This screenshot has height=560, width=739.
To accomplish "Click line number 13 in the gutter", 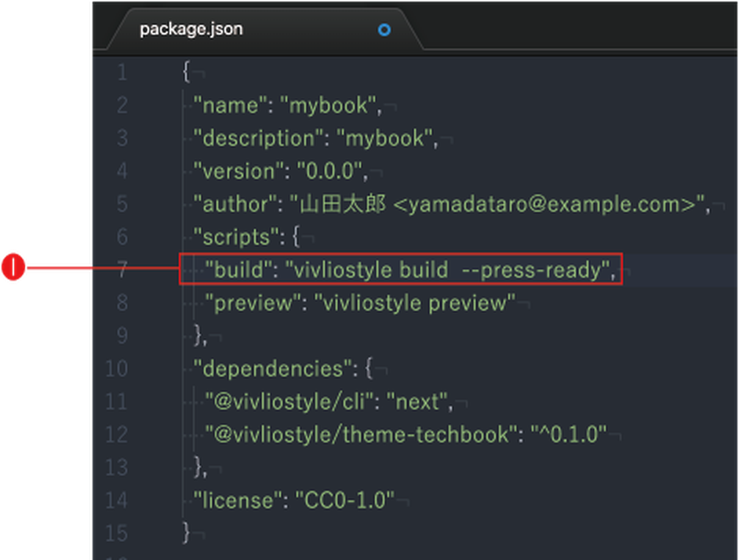I will pyautogui.click(x=116, y=467).
